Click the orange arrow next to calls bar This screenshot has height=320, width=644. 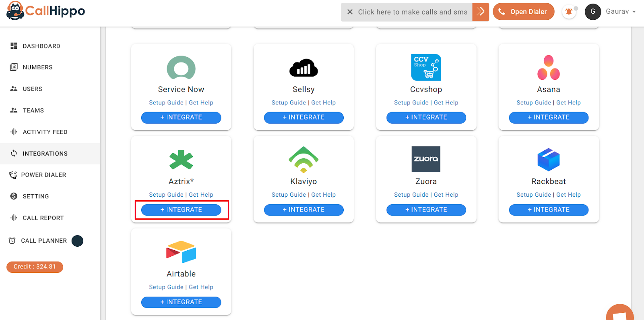point(481,12)
